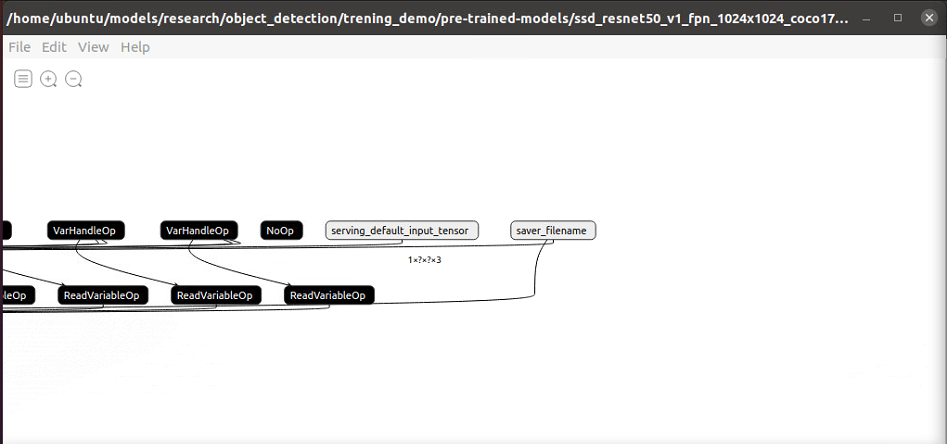Image resolution: width=949 pixels, height=444 pixels.
Task: Minimize the Netron window
Action: (x=867, y=18)
